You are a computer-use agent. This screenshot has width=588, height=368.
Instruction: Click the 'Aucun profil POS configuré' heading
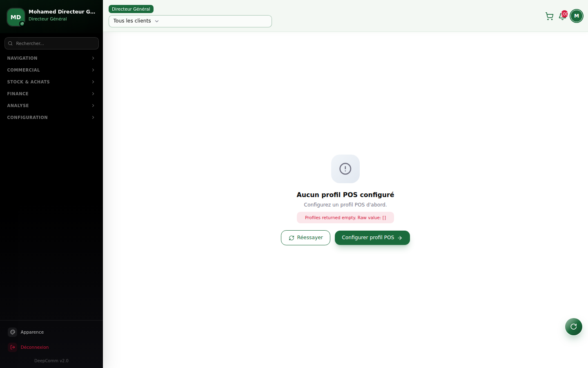tap(345, 195)
